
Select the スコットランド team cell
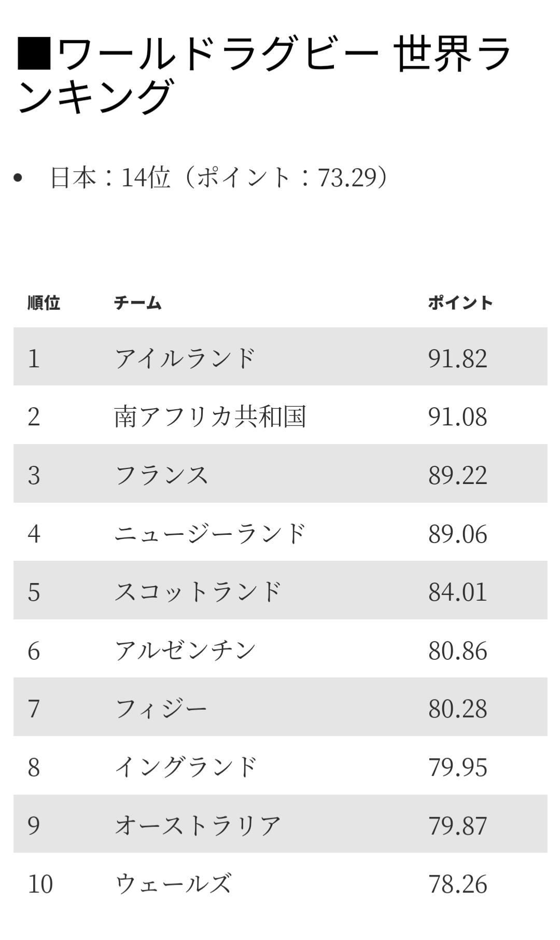pos(198,592)
